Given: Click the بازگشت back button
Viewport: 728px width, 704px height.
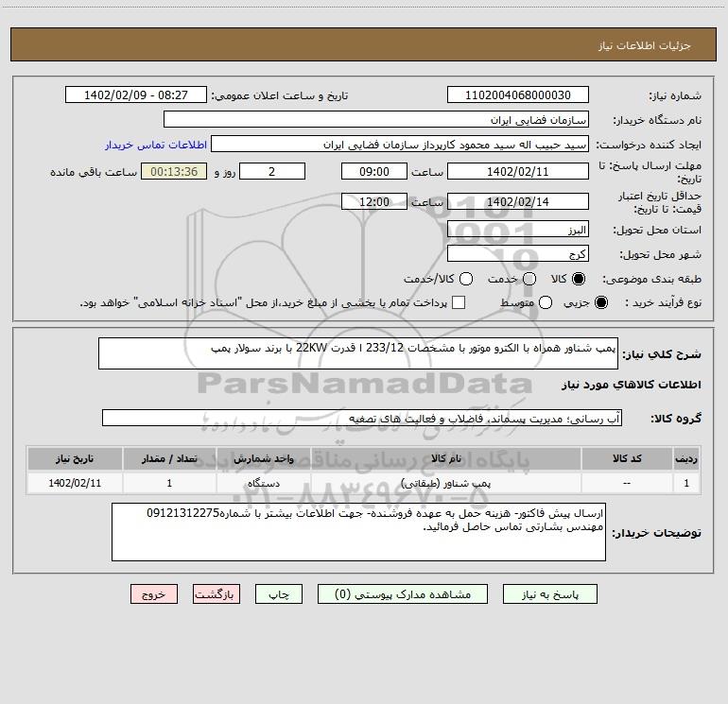Looking at the screenshot, I should point(217,594).
